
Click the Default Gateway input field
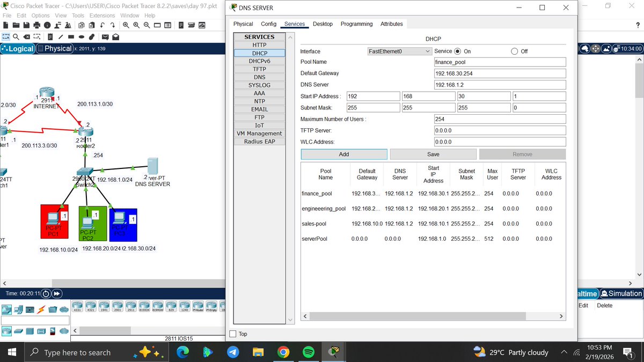click(500, 73)
